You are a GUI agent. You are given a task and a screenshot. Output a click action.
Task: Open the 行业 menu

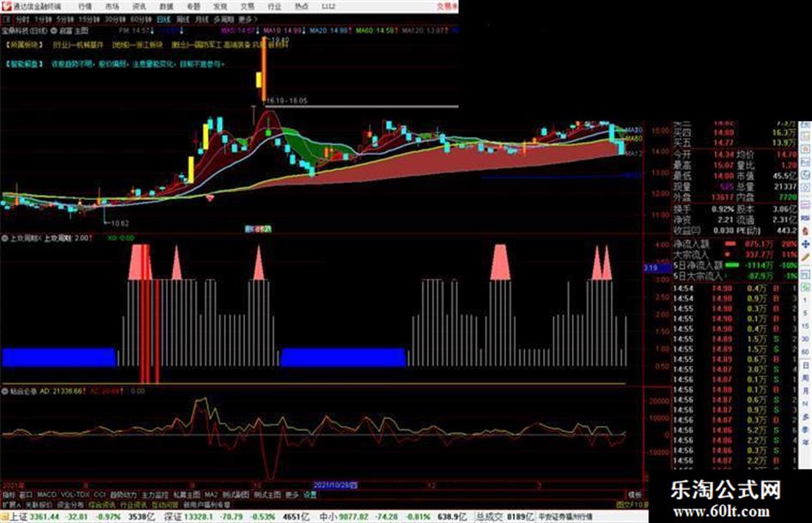[274, 7]
